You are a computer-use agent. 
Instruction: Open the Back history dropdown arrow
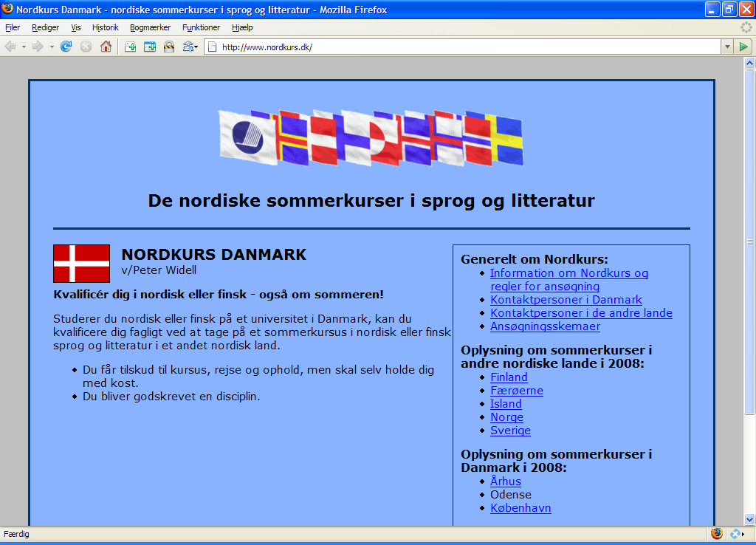(x=24, y=47)
